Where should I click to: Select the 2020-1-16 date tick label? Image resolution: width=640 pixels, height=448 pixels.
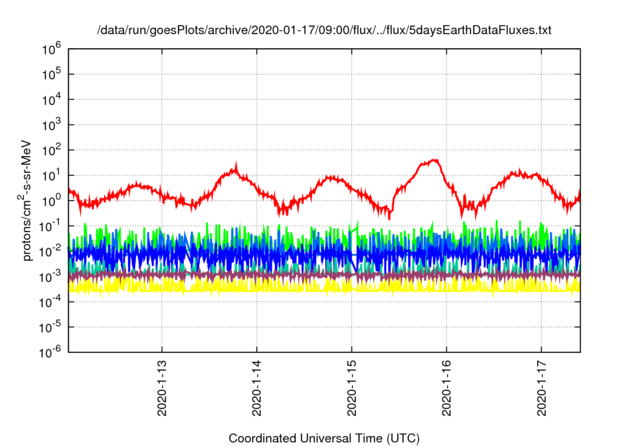point(447,388)
